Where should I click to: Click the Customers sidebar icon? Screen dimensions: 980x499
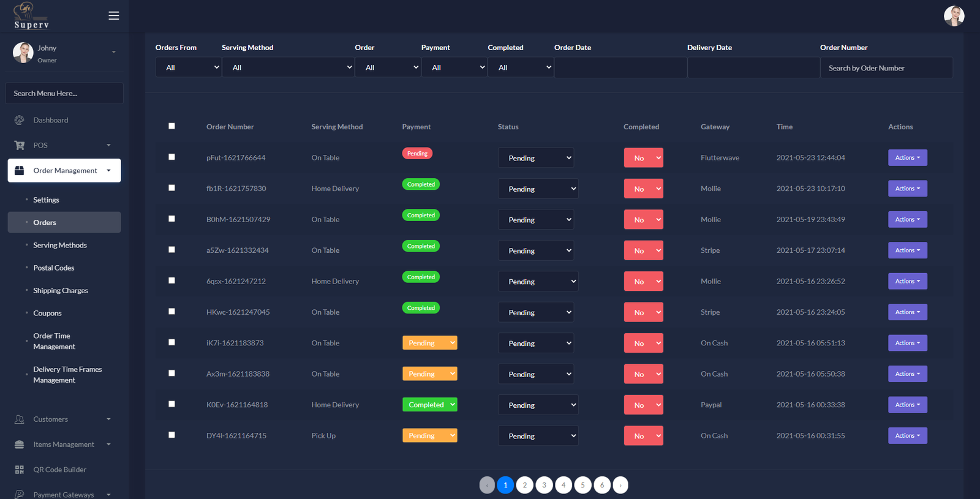tap(20, 419)
